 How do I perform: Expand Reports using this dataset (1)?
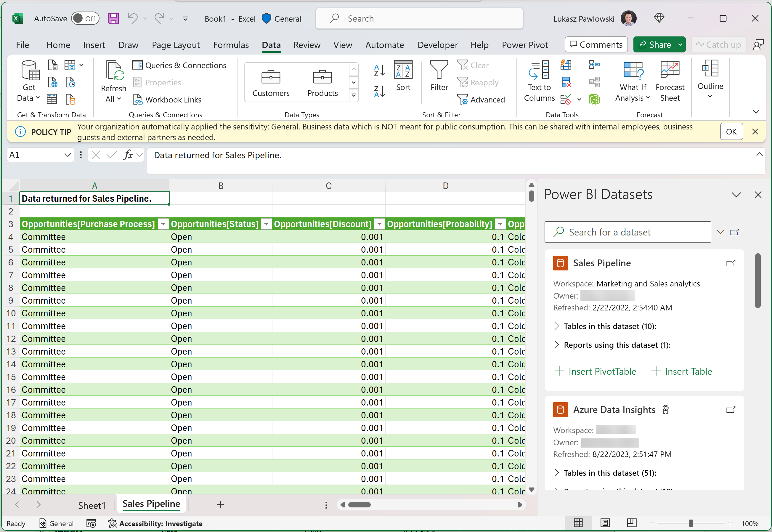click(x=556, y=345)
